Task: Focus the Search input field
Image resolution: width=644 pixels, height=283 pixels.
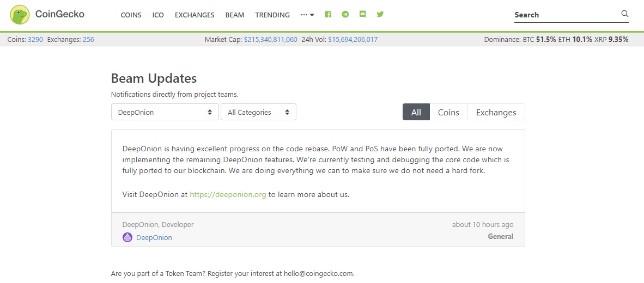Action: point(567,15)
